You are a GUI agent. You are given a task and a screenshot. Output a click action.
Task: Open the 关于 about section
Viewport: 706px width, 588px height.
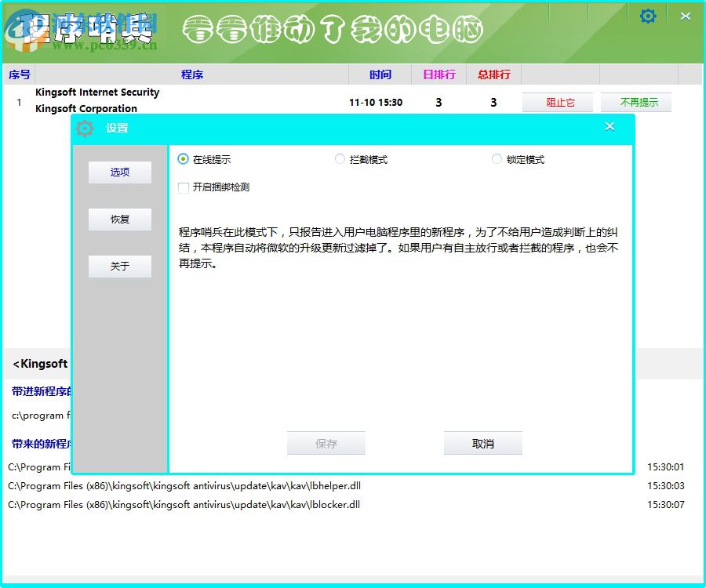[119, 267]
